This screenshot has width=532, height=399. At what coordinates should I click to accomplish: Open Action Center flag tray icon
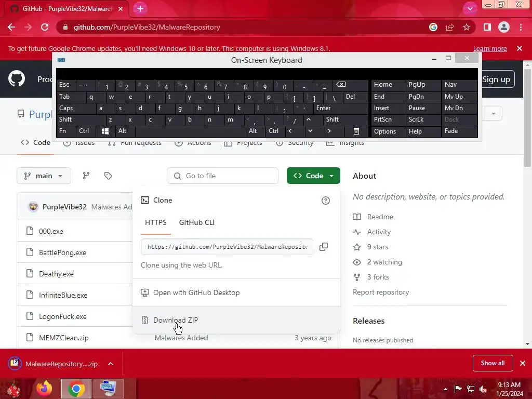458,389
